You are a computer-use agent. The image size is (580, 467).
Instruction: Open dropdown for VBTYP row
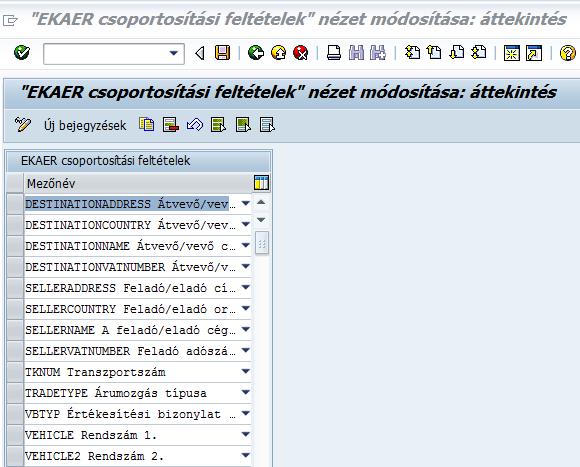245,414
